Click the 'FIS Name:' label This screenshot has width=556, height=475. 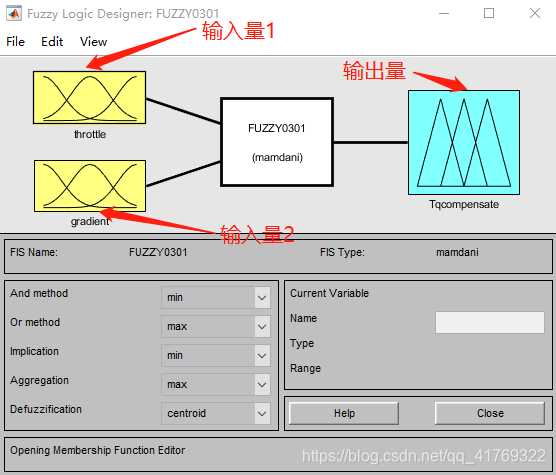pyautogui.click(x=34, y=252)
